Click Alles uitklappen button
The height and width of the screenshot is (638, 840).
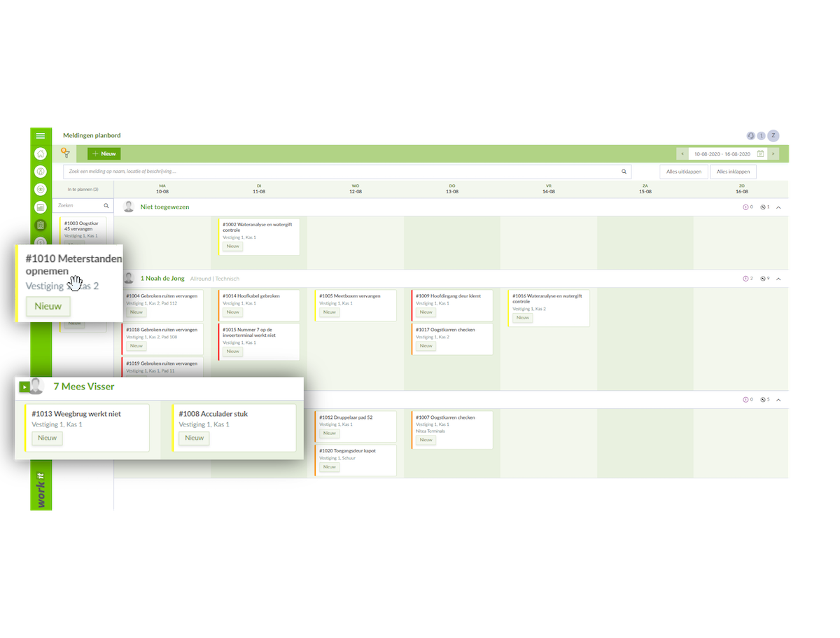coord(683,172)
